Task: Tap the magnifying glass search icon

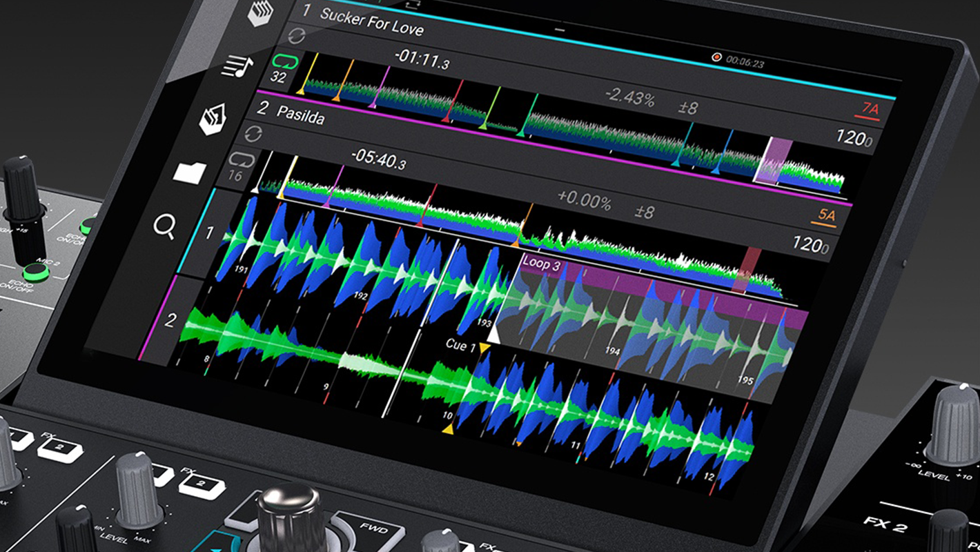Action: tap(165, 226)
